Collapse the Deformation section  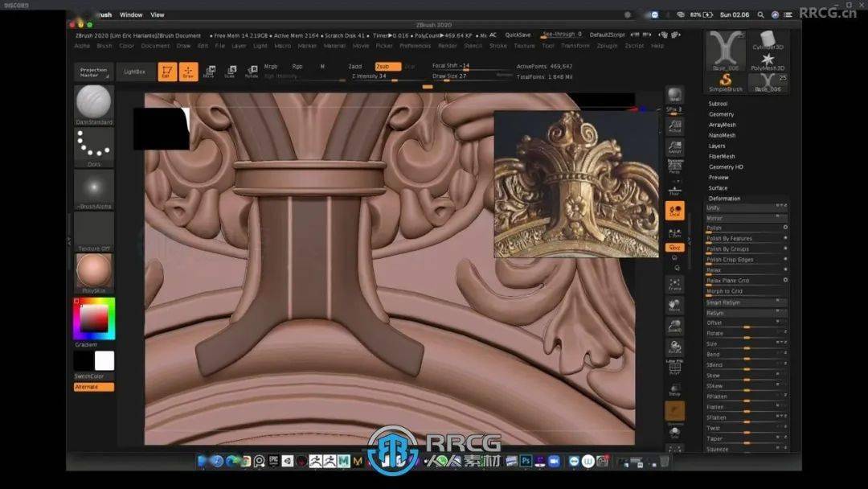pos(724,198)
